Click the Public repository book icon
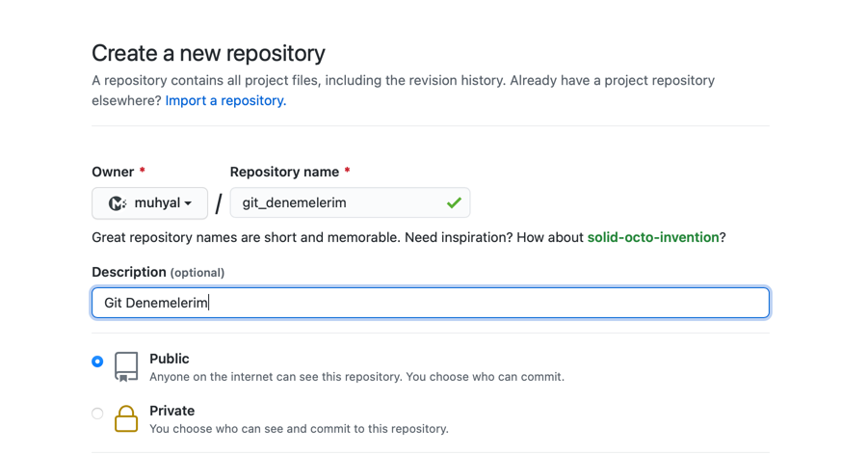 (126, 366)
